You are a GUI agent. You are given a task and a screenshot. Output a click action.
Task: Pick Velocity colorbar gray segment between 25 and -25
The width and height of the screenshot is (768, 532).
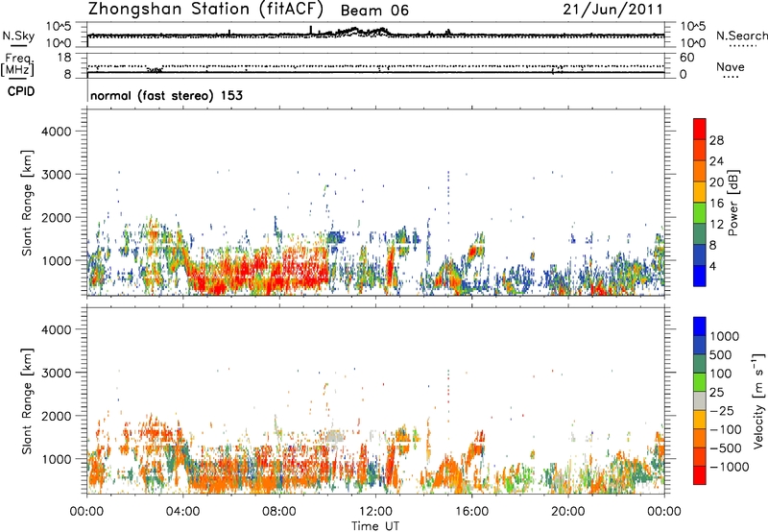click(700, 401)
